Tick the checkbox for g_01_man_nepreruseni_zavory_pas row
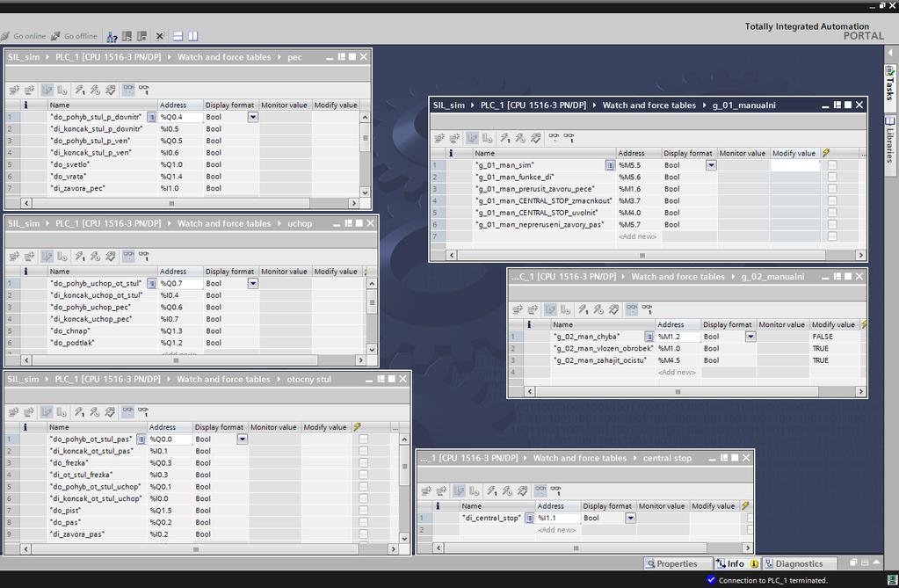The height and width of the screenshot is (588, 899). tap(832, 225)
